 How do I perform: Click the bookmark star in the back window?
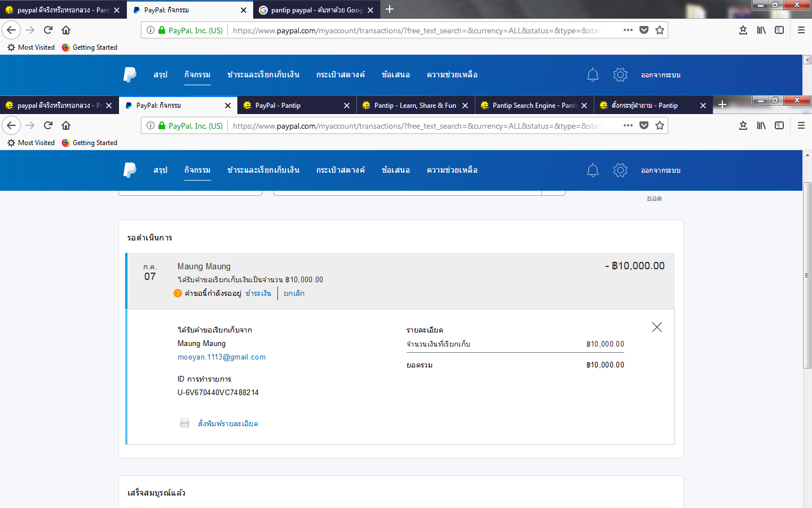[x=660, y=30]
